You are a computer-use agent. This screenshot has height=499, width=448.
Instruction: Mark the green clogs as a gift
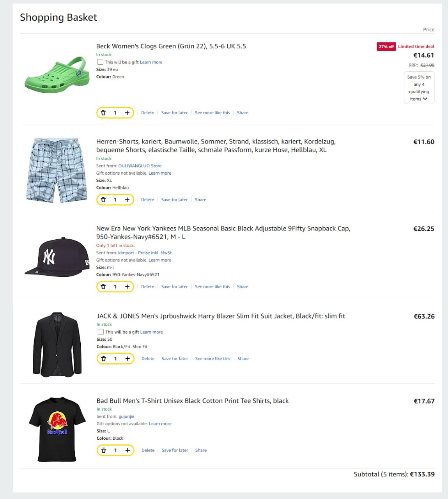(101, 62)
